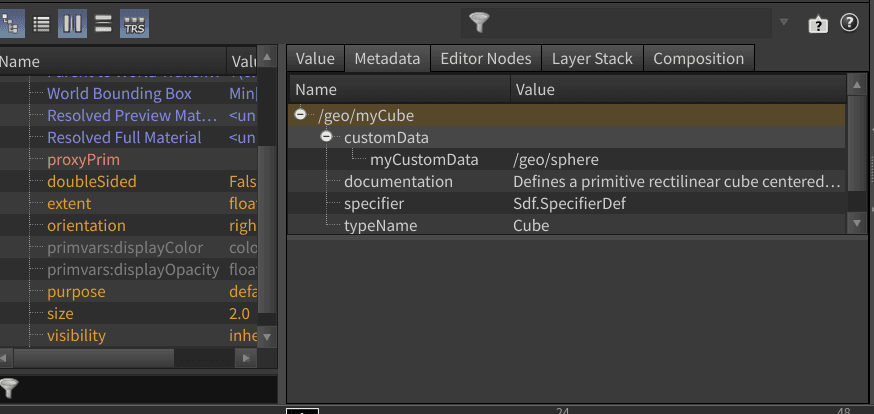
Task: Switch to the Value tab
Action: pos(315,59)
